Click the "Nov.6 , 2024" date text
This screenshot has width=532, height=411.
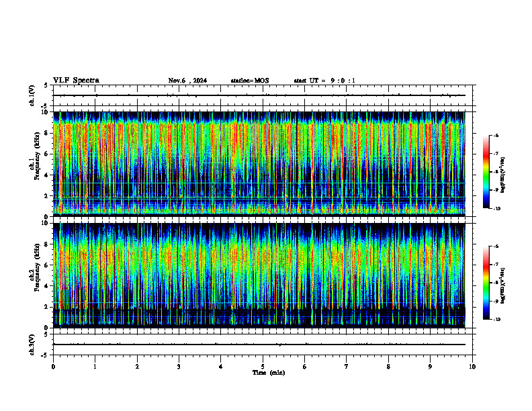pos(187,81)
